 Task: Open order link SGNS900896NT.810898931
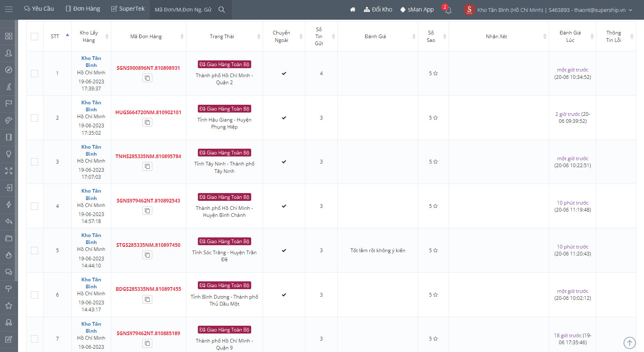(148, 68)
